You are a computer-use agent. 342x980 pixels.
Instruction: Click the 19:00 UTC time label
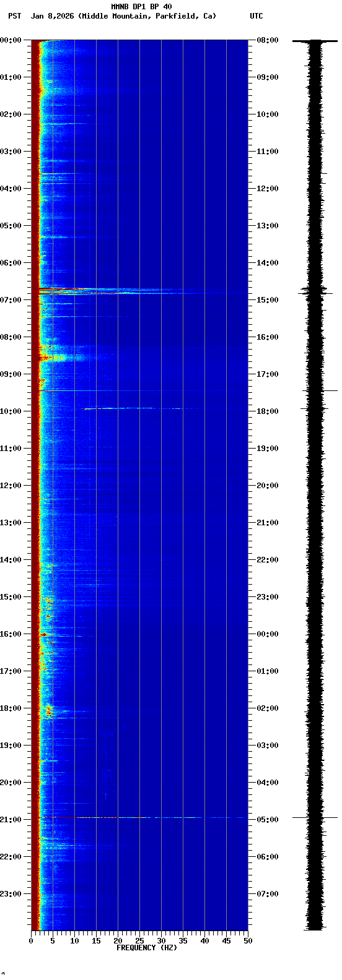coord(268,449)
